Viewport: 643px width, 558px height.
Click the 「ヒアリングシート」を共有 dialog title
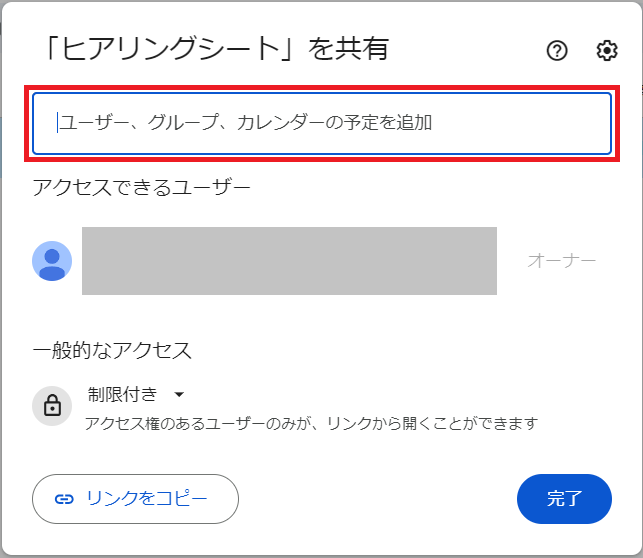(x=211, y=48)
